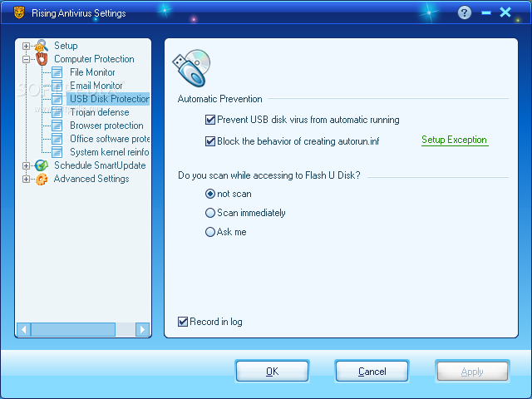Click the tree horizontal scrollbar thumb
The image size is (532, 399).
pyautogui.click(x=73, y=329)
